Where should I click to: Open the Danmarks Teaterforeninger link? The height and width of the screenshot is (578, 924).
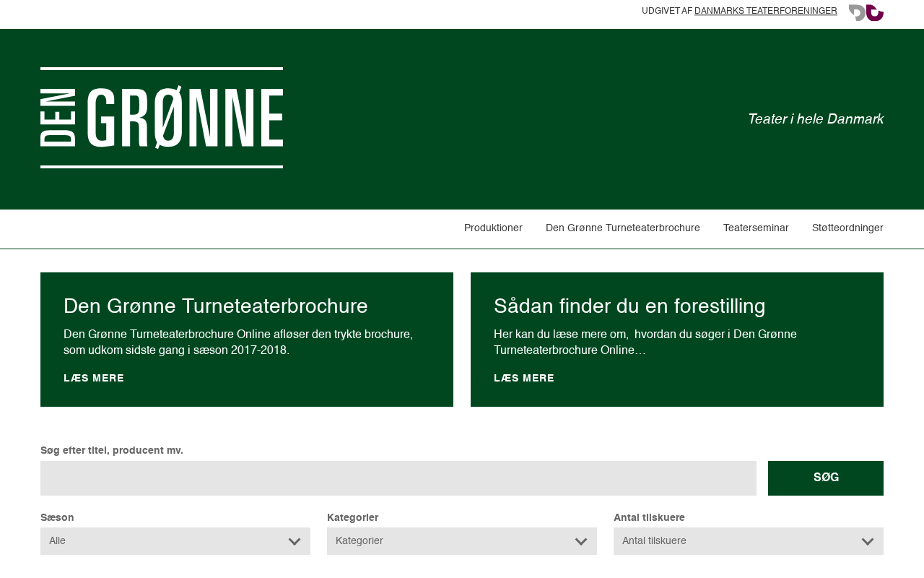click(x=765, y=11)
